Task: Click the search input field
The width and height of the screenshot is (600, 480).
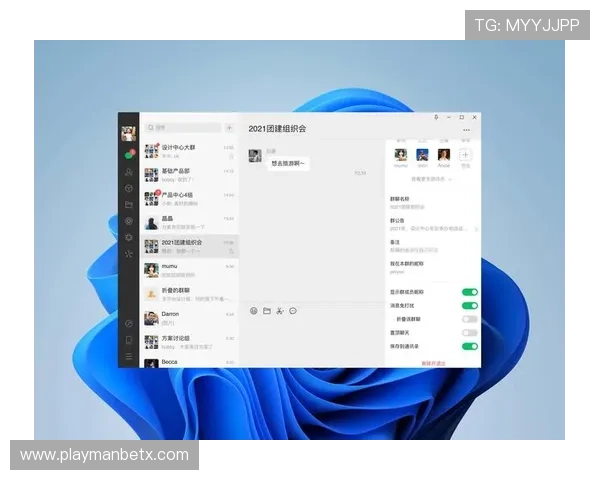Action: 184,128
